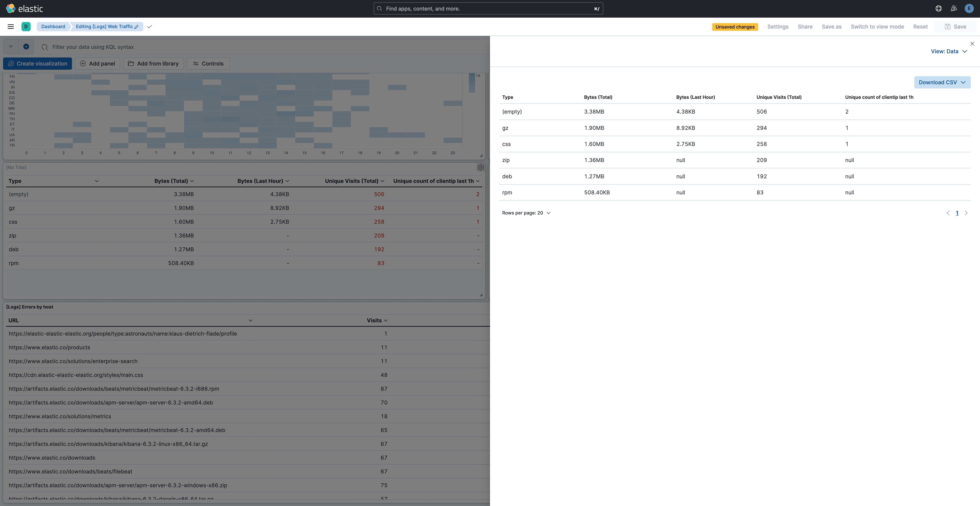Switch to view mode
The image size is (980, 506).
pos(878,26)
